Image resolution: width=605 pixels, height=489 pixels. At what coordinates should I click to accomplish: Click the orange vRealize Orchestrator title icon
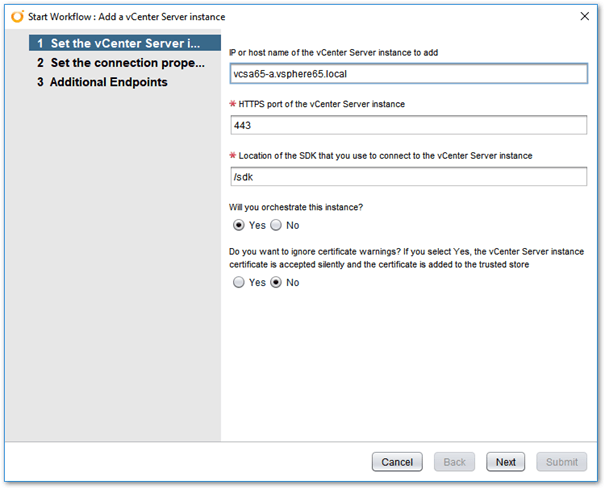[17, 17]
